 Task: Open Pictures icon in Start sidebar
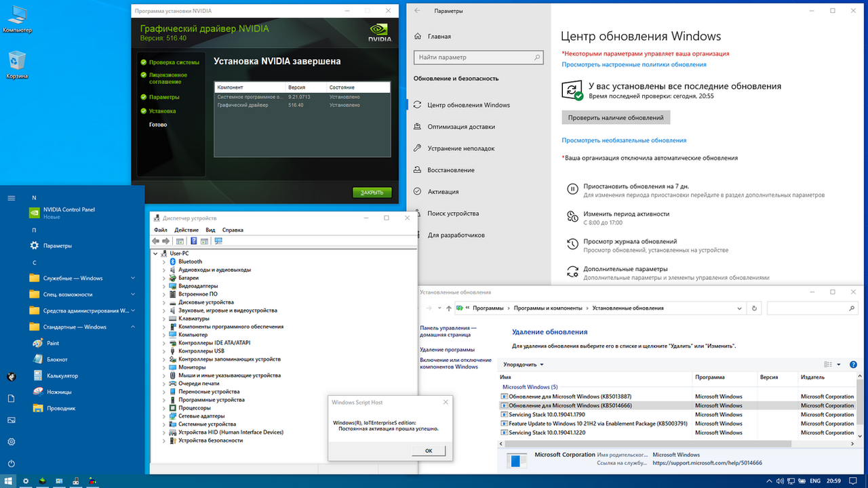tap(12, 420)
